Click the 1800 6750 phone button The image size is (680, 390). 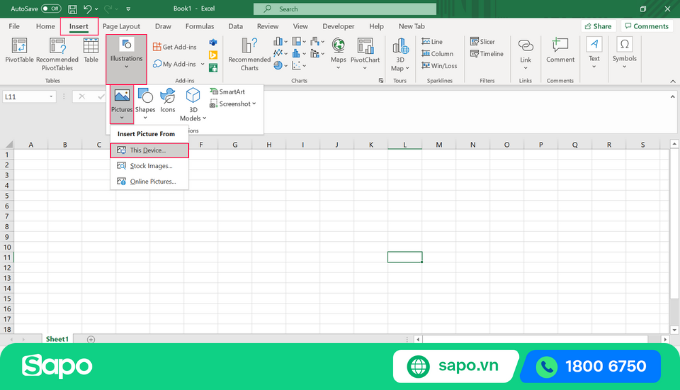pyautogui.click(x=592, y=367)
